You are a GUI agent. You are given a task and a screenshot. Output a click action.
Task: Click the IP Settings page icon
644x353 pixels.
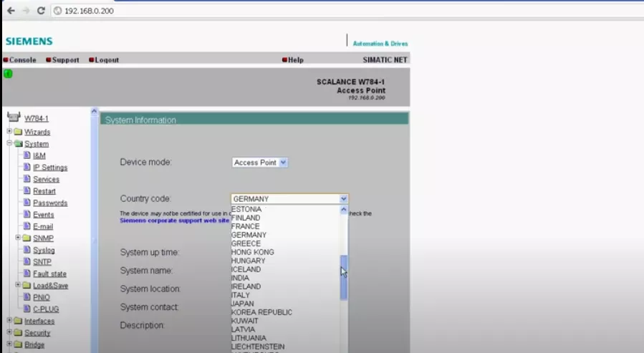pos(27,167)
